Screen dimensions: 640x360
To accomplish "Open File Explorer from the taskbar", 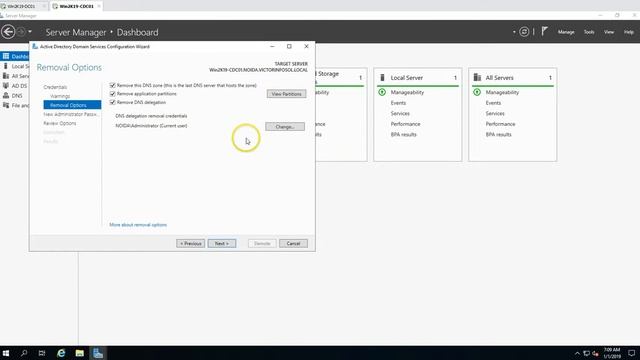I will pyautogui.click(x=80, y=353).
